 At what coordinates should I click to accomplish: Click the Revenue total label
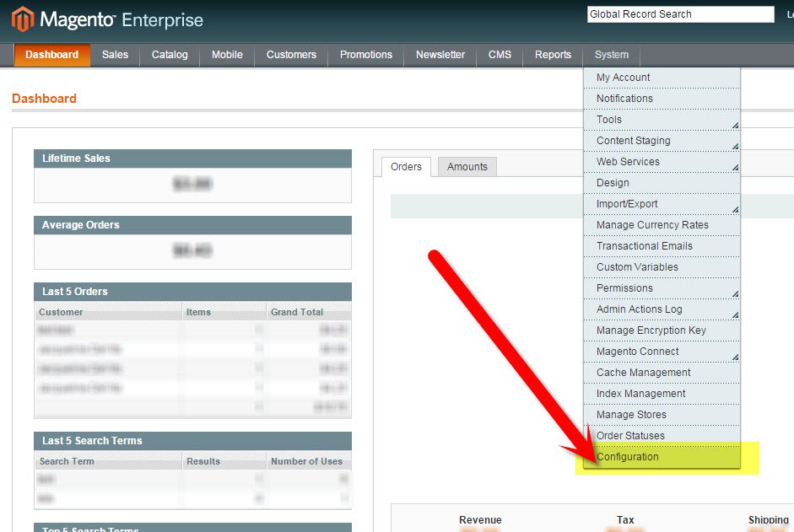pos(480,520)
